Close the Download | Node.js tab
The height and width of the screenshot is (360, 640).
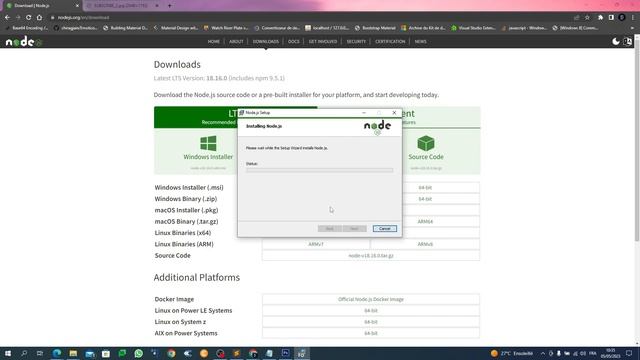pos(77,6)
